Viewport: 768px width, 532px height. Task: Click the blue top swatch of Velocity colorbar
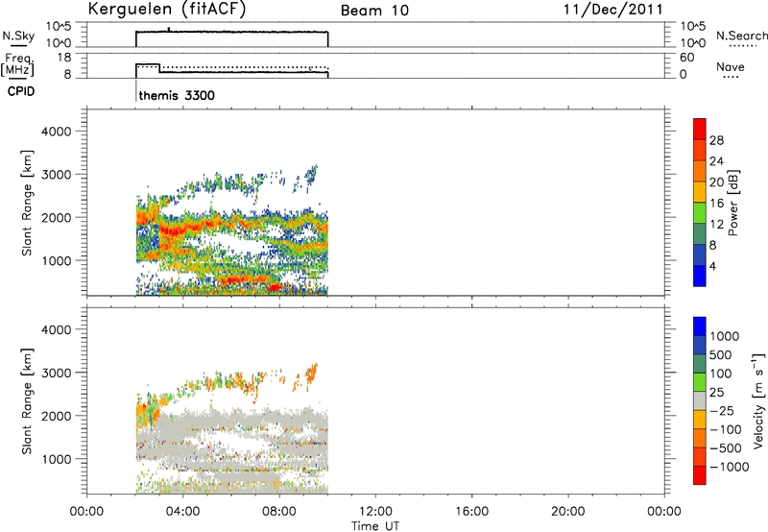pyautogui.click(x=700, y=326)
